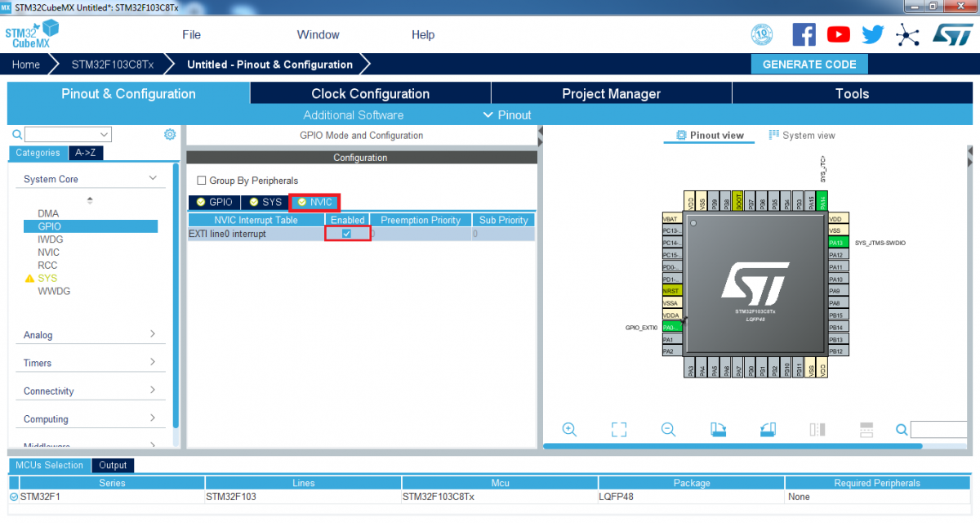Open the Facebook link icon
Viewport: 980px width, 523px height.
(x=804, y=34)
